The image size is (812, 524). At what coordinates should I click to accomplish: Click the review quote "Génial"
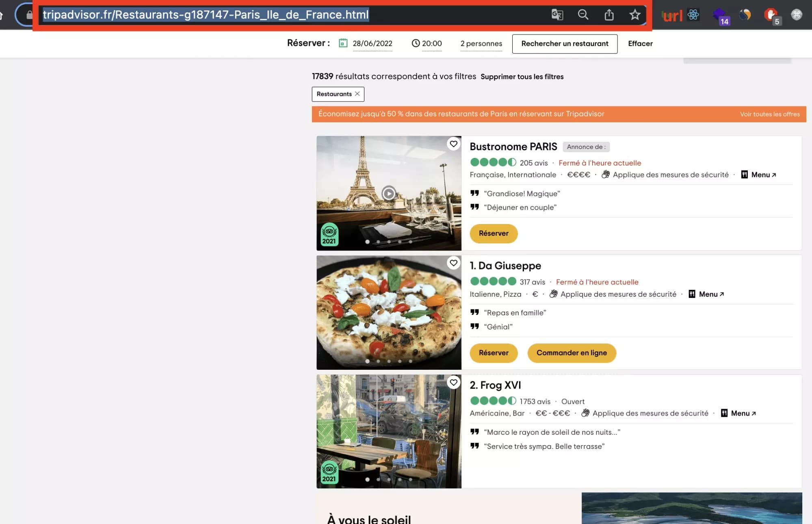[x=498, y=327]
